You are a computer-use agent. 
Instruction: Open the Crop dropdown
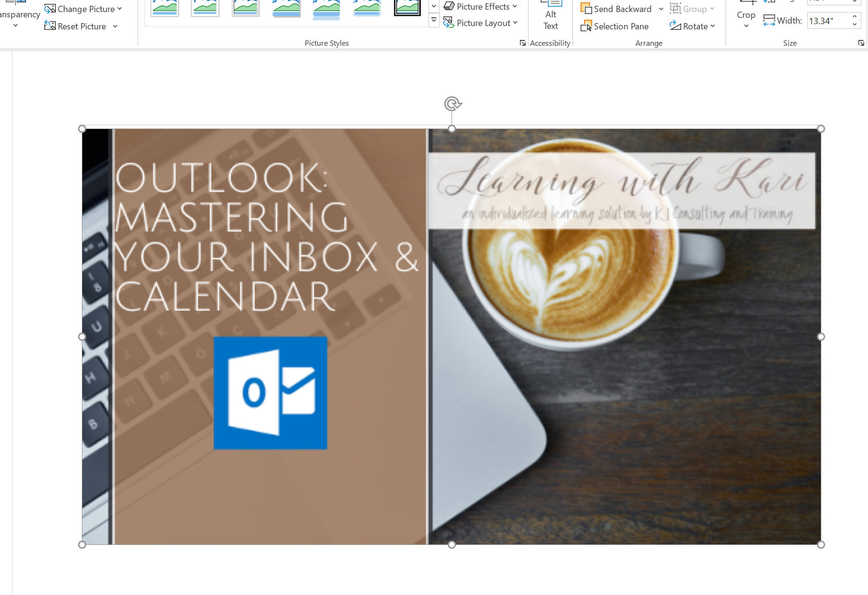point(746,26)
